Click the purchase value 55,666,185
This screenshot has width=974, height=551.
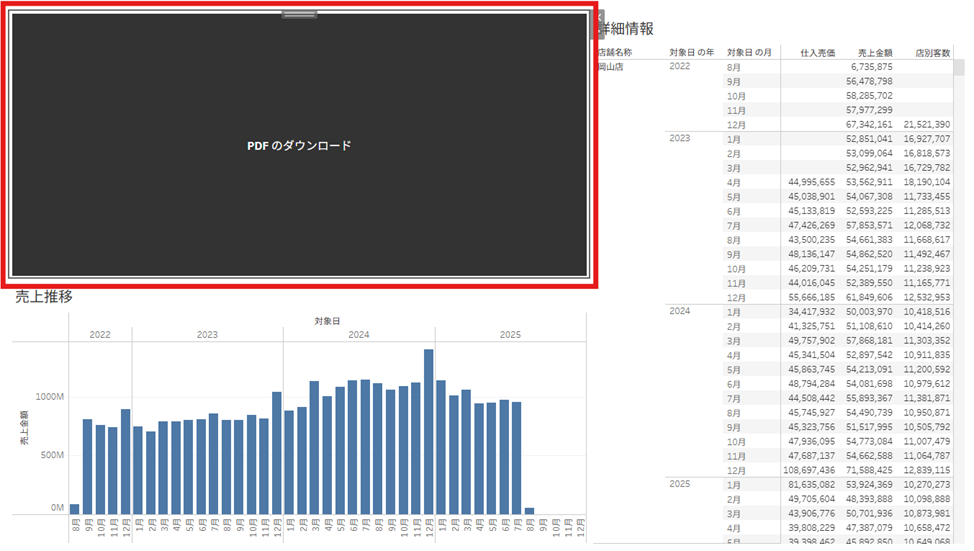coord(812,298)
